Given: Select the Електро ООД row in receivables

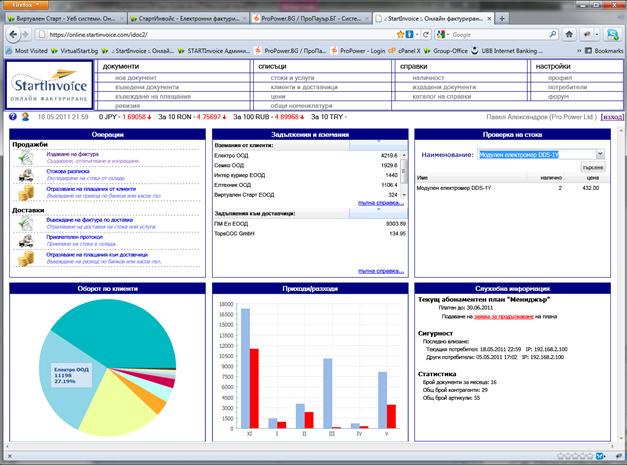Looking at the screenshot, I should (306, 155).
